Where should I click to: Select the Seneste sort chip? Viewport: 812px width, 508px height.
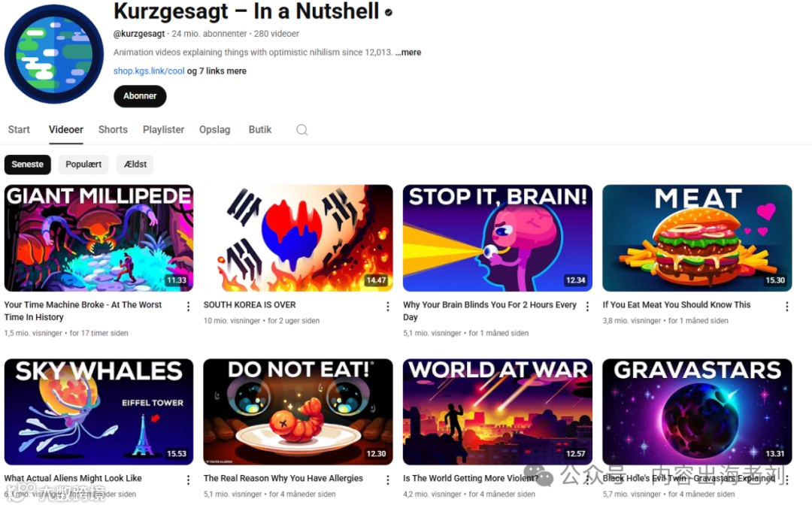(x=28, y=164)
